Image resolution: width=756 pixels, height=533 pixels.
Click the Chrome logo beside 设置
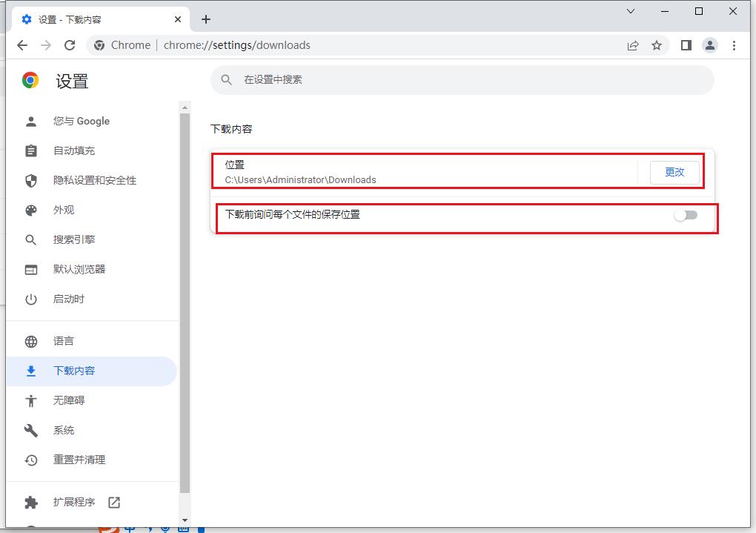[30, 81]
